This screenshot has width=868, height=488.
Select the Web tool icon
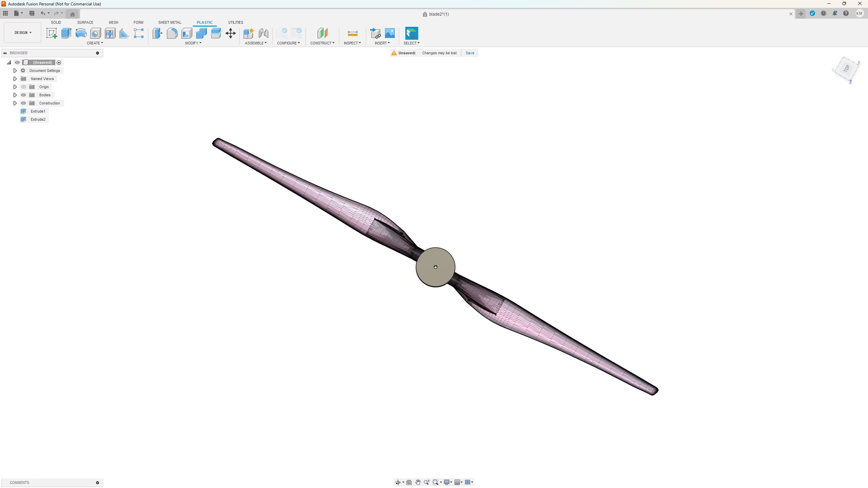coord(110,33)
